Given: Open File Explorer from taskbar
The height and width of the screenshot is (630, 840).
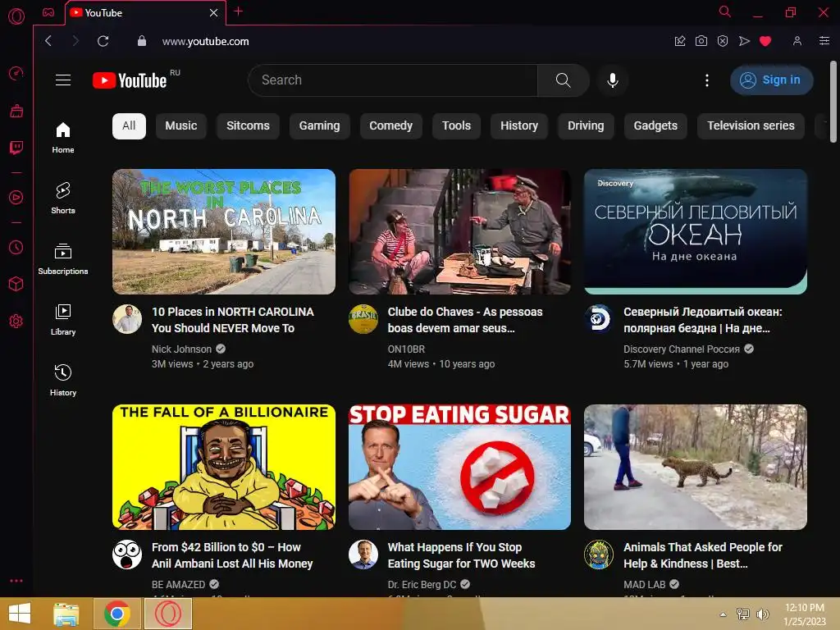Looking at the screenshot, I should tap(66, 614).
